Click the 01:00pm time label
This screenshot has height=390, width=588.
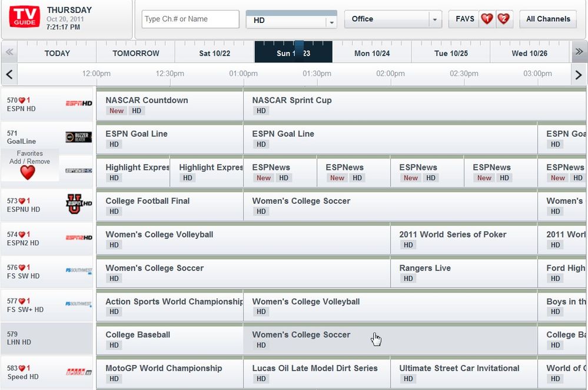[243, 74]
